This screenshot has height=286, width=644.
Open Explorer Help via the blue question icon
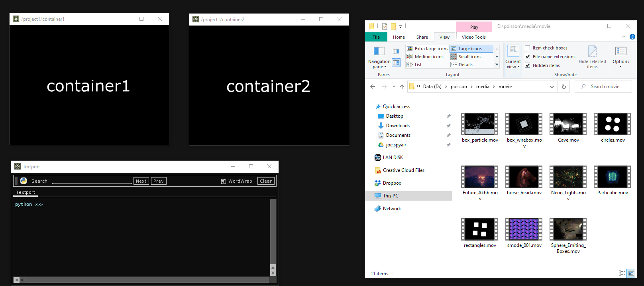coord(632,37)
